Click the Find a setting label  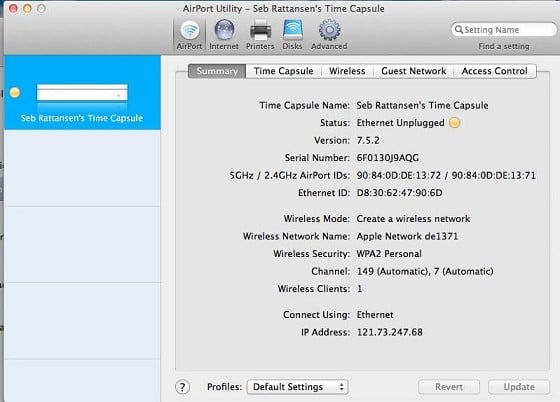click(x=504, y=46)
